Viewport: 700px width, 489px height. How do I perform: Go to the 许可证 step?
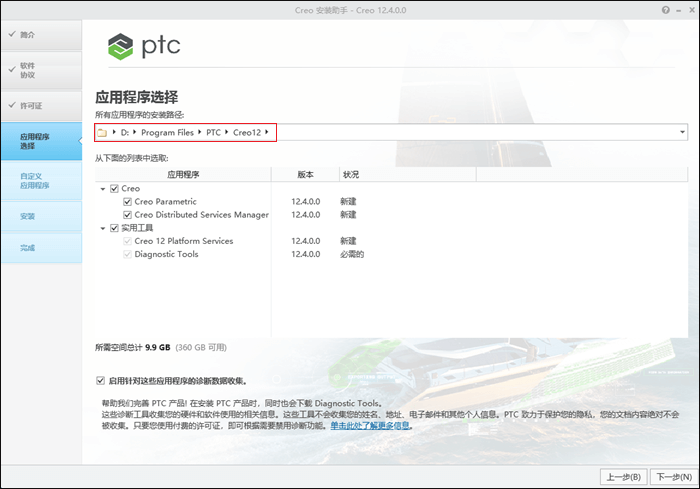coord(41,106)
